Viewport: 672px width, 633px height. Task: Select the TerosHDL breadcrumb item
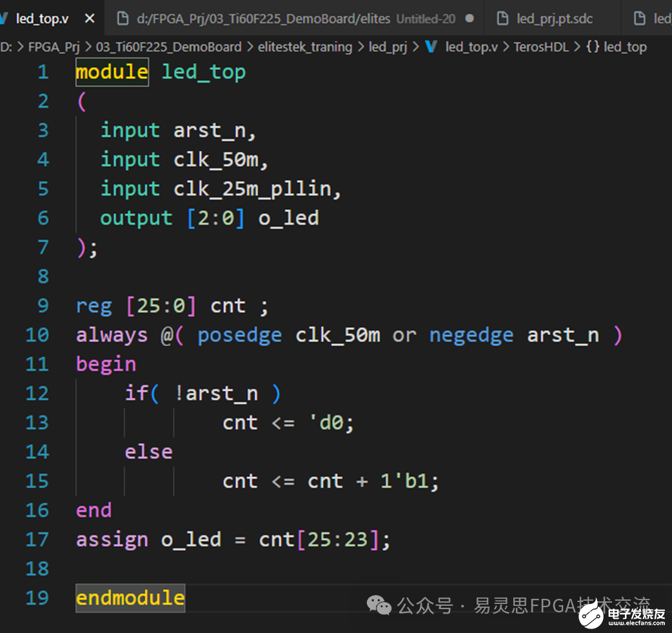(x=541, y=47)
